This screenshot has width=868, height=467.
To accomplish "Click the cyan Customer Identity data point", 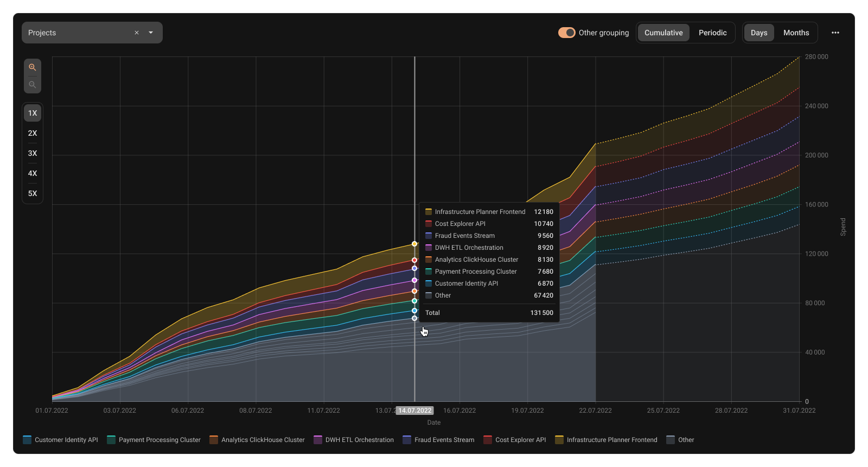I will click(x=414, y=311).
